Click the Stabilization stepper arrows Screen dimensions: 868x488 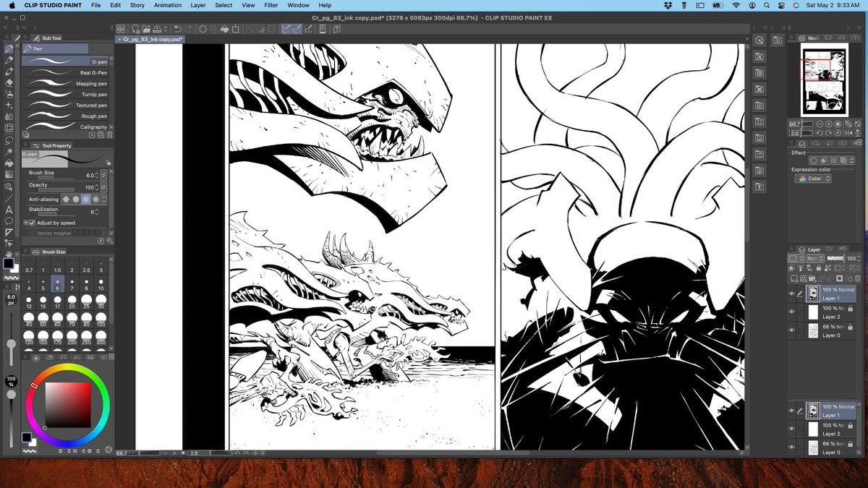(x=96, y=211)
